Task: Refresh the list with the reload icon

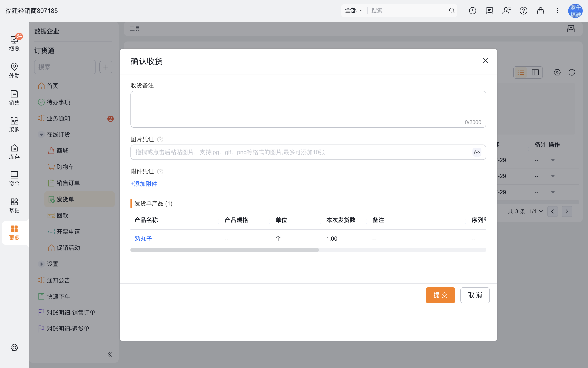Action: pos(572,72)
